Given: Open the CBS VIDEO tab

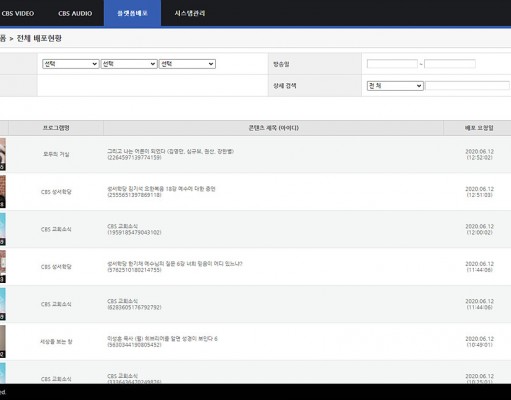Looking at the screenshot, I should (x=18, y=13).
